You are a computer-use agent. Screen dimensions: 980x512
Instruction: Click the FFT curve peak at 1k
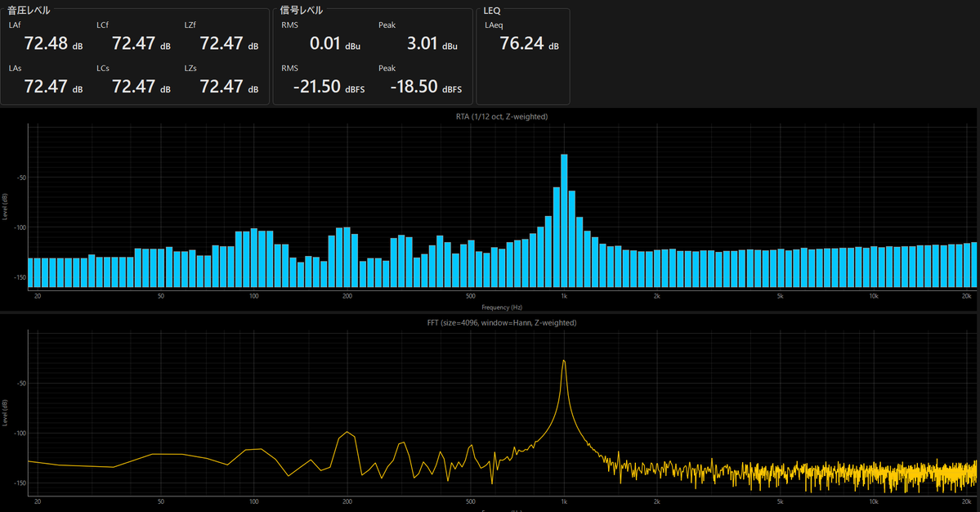564,361
